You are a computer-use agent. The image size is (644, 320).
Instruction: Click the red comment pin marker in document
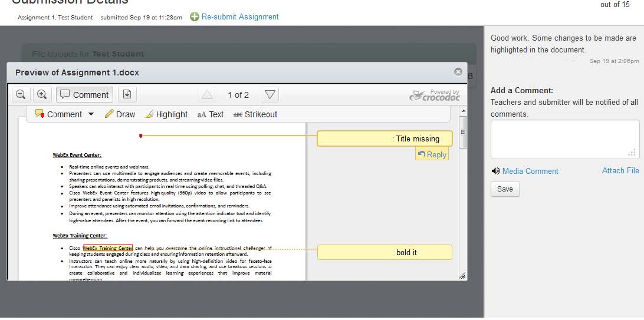tap(141, 136)
